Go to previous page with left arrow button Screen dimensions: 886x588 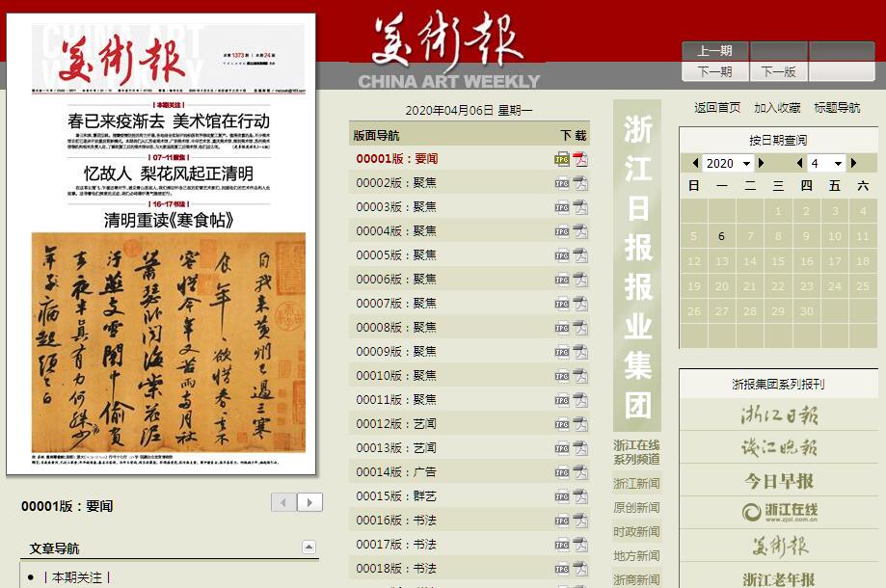(284, 502)
